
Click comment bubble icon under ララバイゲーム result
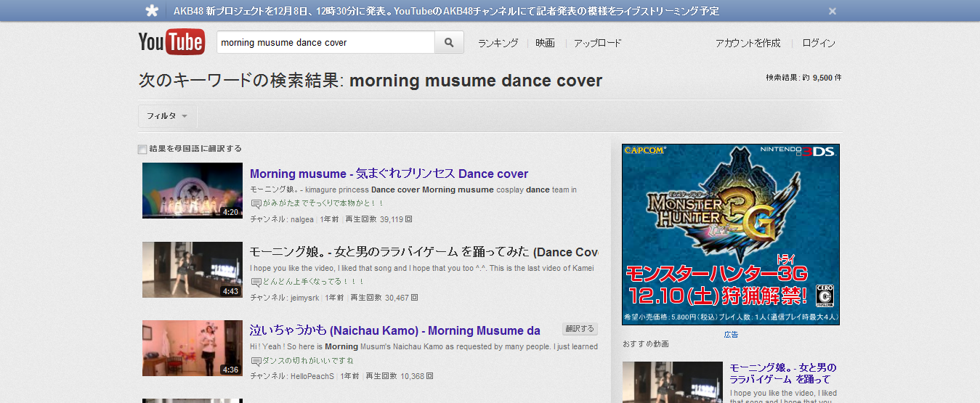click(256, 282)
